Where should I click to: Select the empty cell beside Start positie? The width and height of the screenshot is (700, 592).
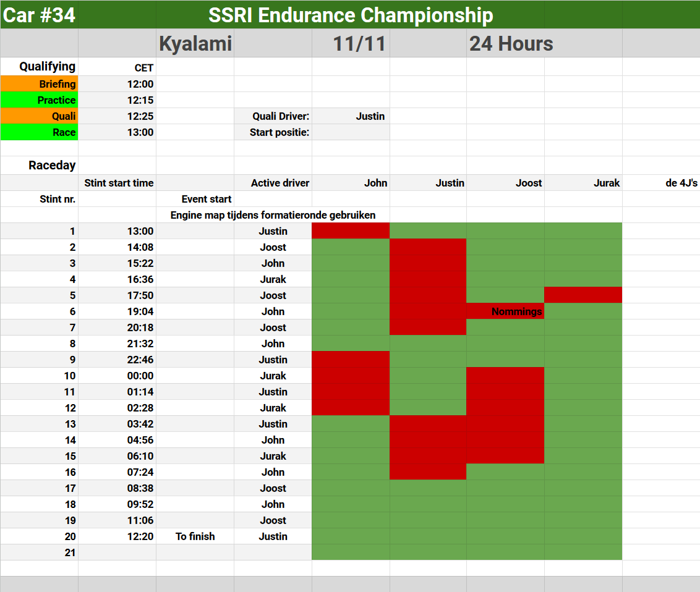351,132
